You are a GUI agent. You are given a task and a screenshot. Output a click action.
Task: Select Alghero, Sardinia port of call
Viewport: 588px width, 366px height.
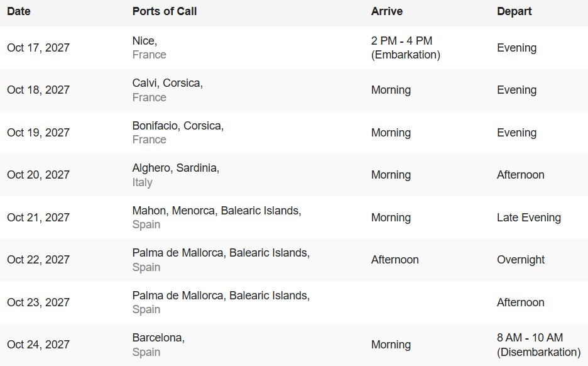(175, 168)
